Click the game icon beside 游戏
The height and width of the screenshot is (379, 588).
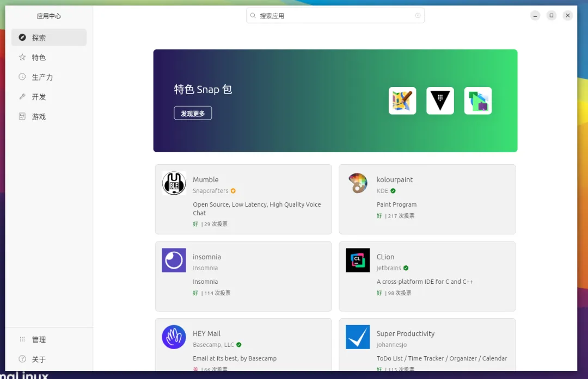pos(22,116)
